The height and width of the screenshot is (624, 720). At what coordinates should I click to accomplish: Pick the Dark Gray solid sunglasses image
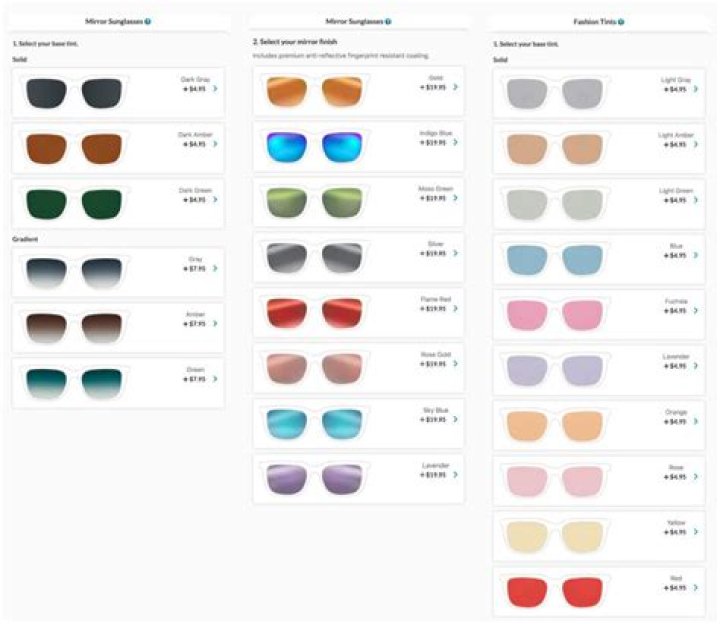[74, 93]
